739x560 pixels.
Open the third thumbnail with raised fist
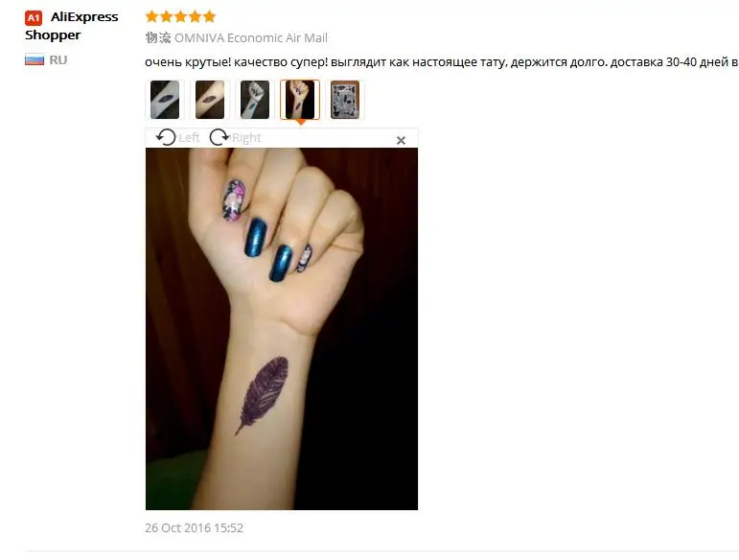coord(255,100)
